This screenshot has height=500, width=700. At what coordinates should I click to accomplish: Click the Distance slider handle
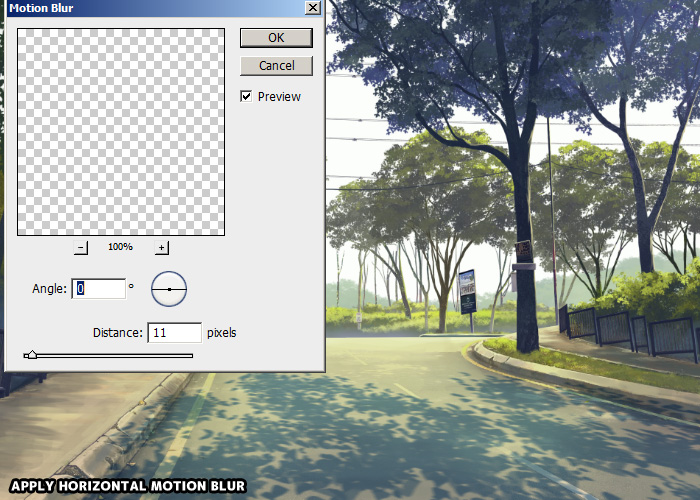click(31, 355)
